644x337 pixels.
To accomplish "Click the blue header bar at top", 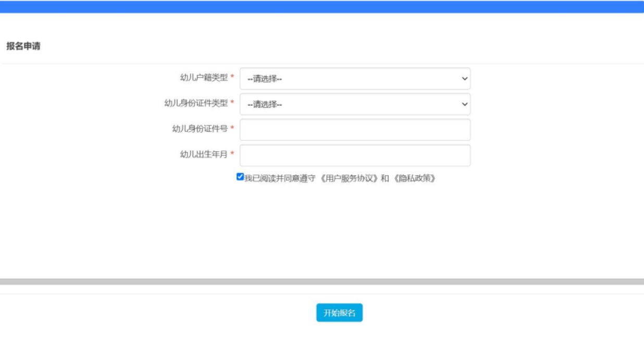I will click(322, 7).
